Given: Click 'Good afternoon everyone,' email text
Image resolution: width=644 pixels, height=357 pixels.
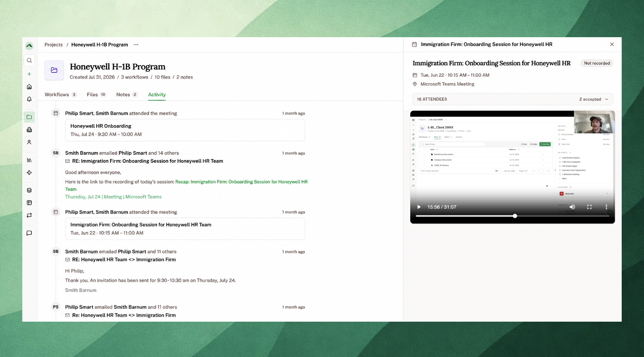Looking at the screenshot, I should [x=93, y=172].
